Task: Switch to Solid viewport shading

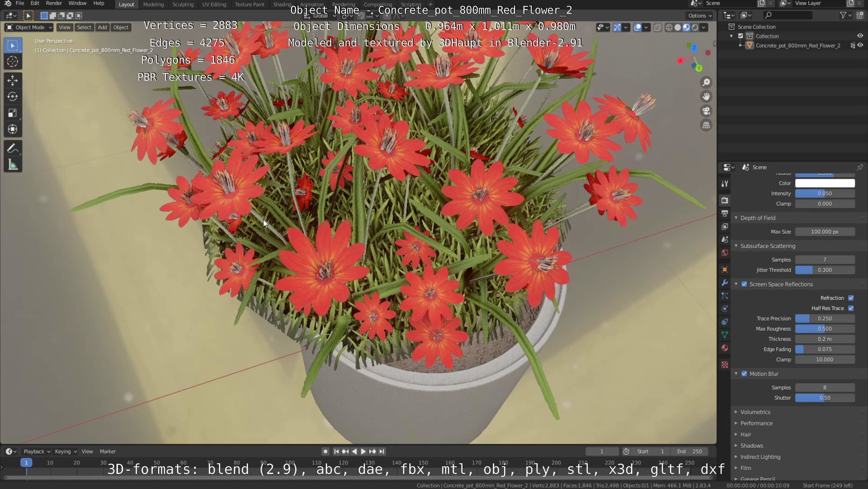Action: point(678,28)
